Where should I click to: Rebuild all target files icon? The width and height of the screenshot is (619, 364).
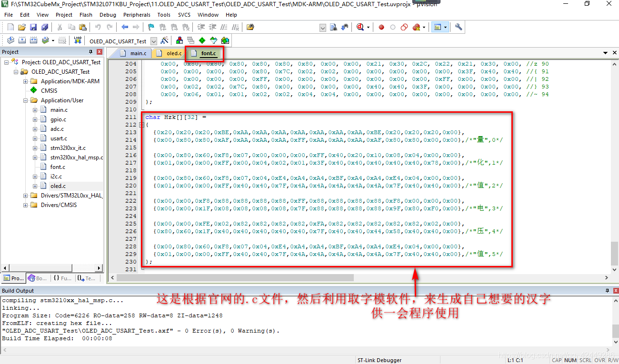tap(33, 40)
